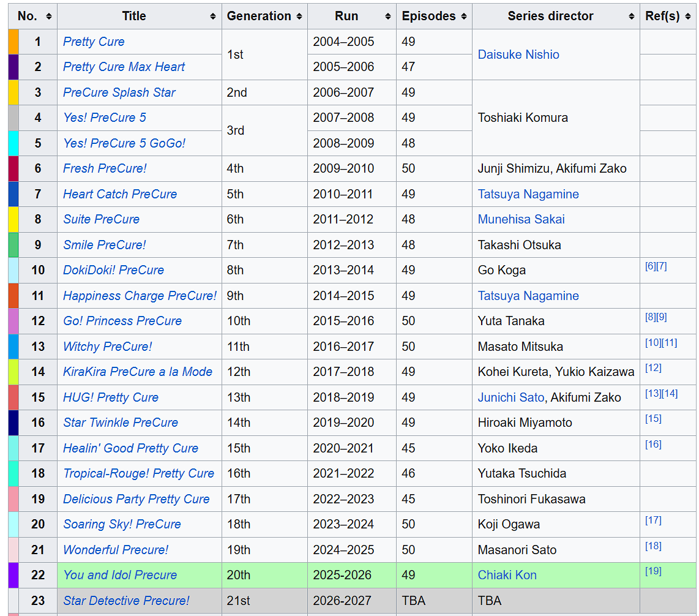Screen dimensions: 699x616
Task: Select Hiroaki Miyamoto director cell
Action: [556, 423]
